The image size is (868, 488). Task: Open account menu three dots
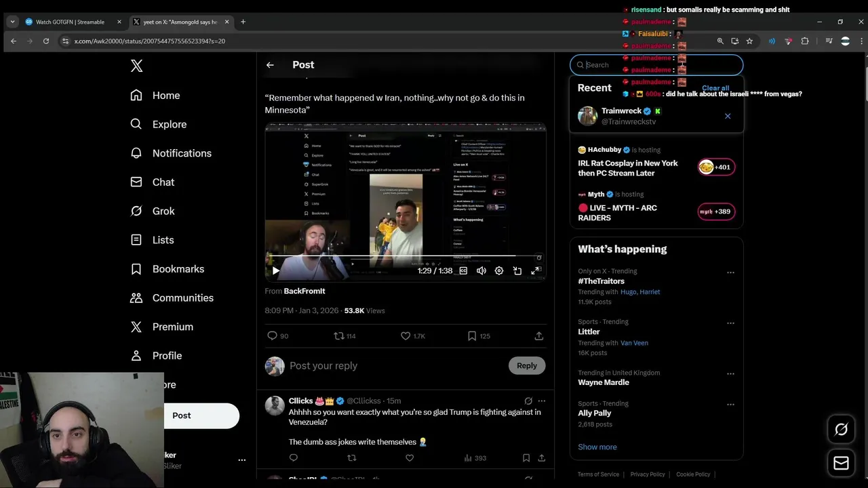(x=241, y=460)
